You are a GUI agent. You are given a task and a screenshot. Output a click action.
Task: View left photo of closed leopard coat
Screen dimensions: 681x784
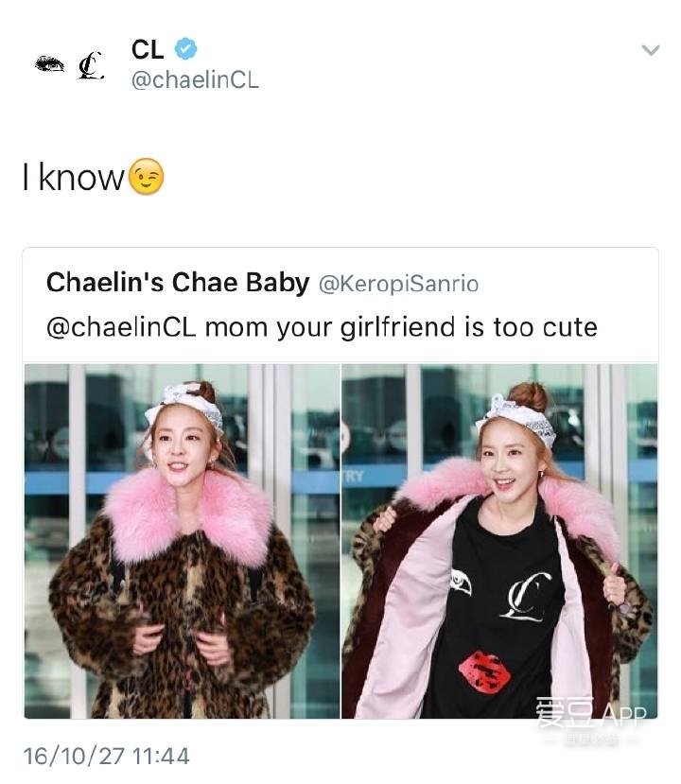pyautogui.click(x=182, y=542)
